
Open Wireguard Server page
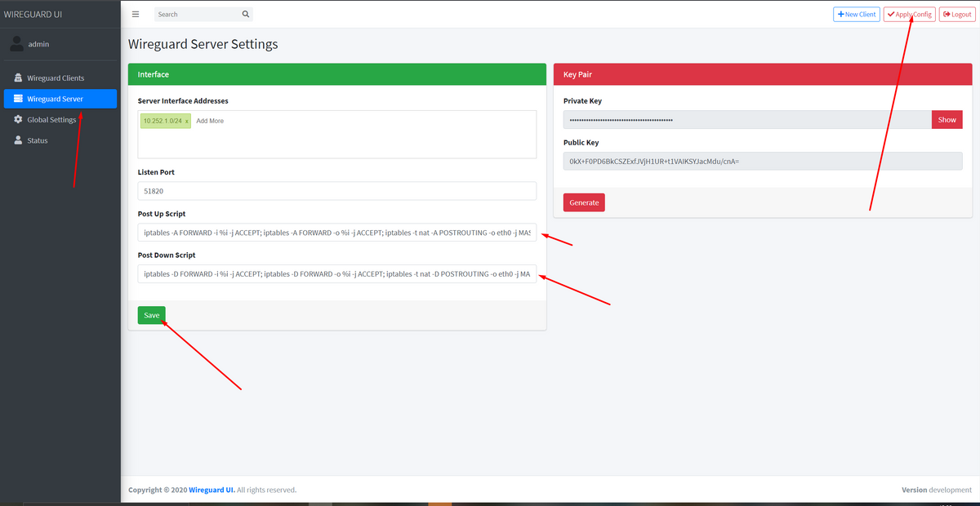60,99
